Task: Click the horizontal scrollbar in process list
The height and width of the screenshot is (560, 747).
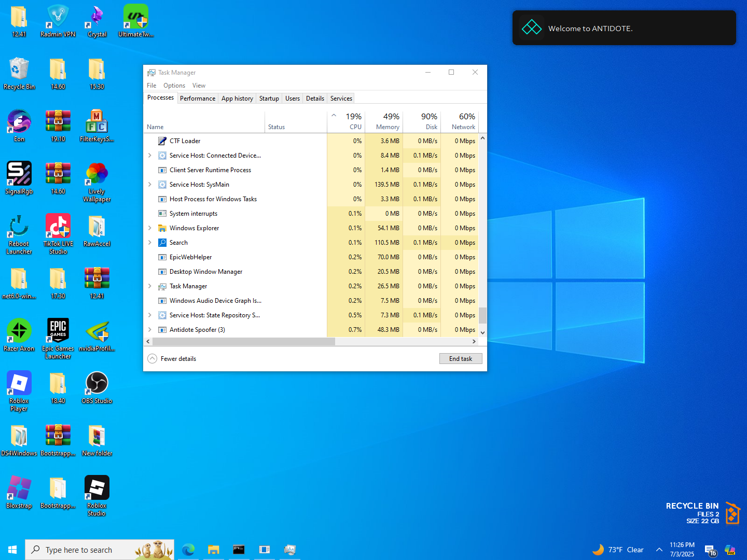Action: [x=244, y=342]
